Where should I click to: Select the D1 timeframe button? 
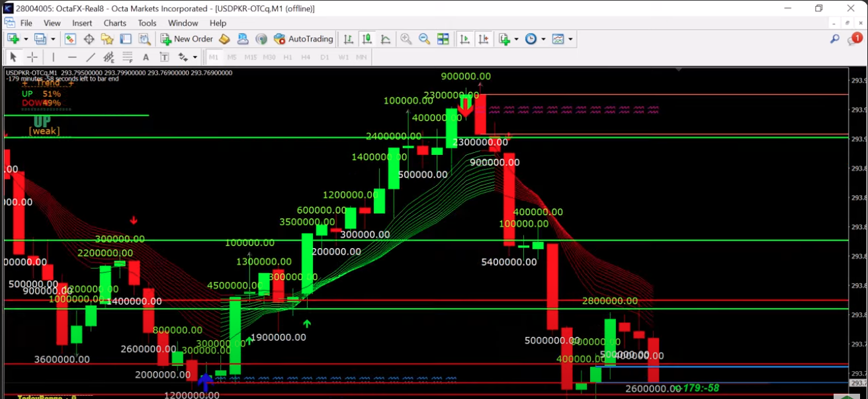[x=324, y=57]
